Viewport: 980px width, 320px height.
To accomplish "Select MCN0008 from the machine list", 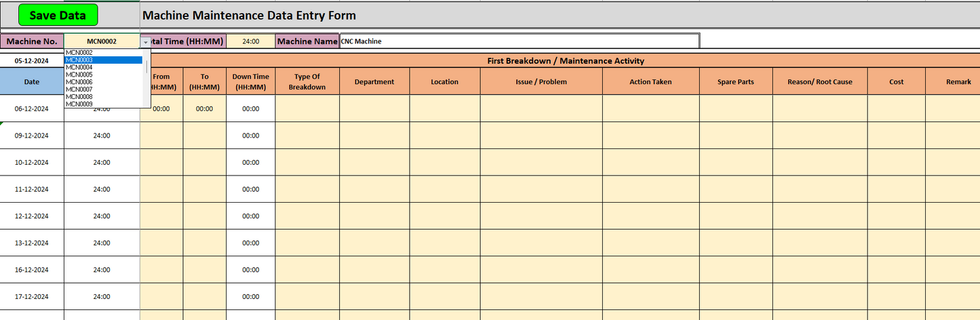I will 103,97.
